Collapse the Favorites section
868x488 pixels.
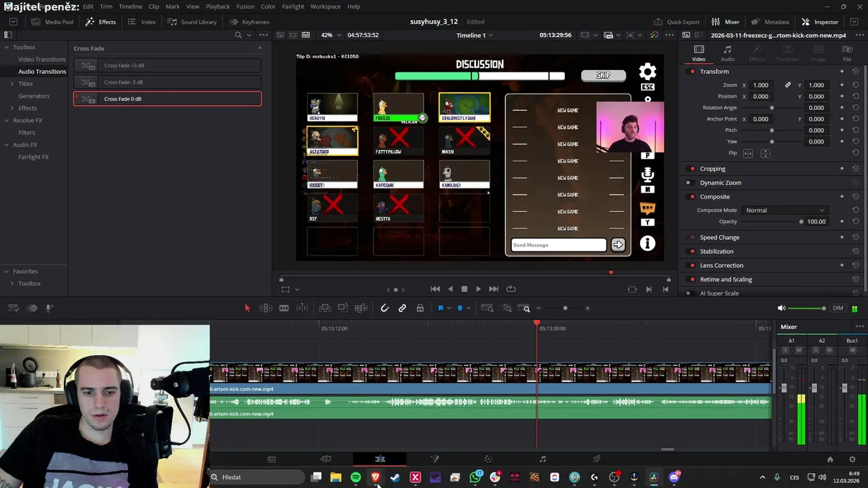pos(6,271)
